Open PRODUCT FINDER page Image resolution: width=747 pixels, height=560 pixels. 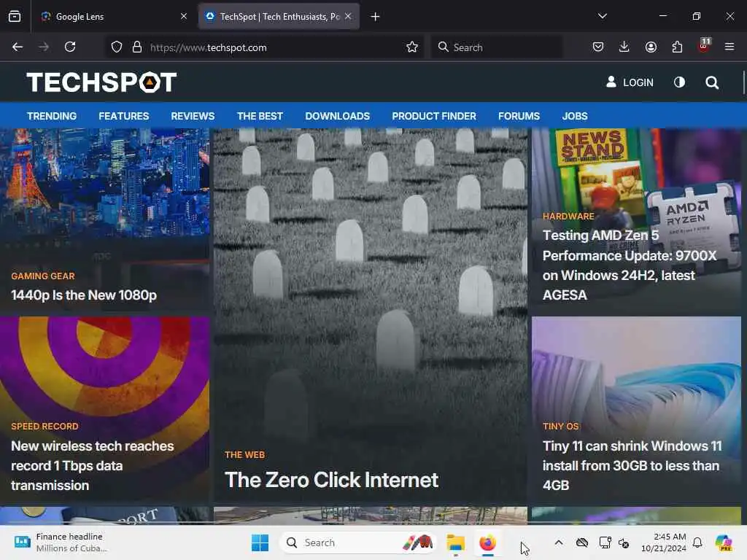pyautogui.click(x=434, y=116)
